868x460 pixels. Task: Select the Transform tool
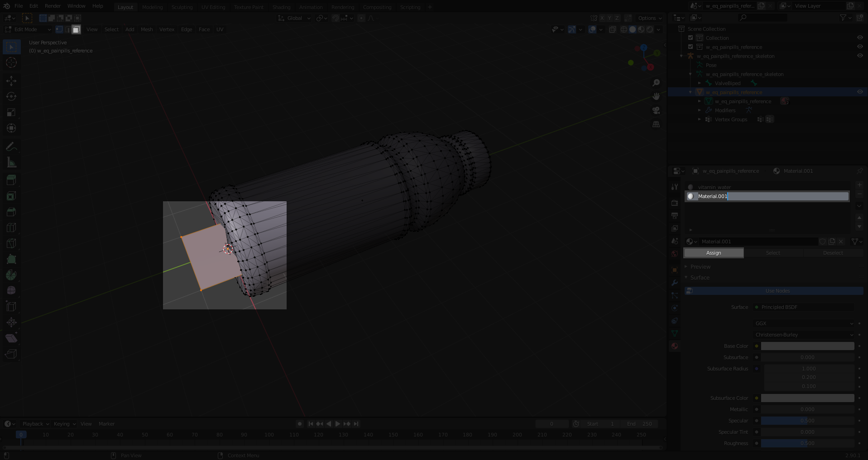coord(11,128)
